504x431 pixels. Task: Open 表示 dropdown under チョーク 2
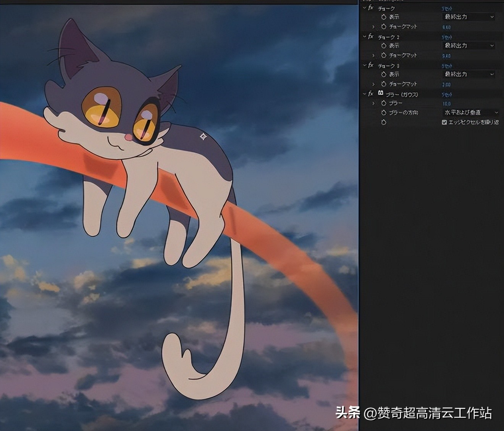[469, 45]
